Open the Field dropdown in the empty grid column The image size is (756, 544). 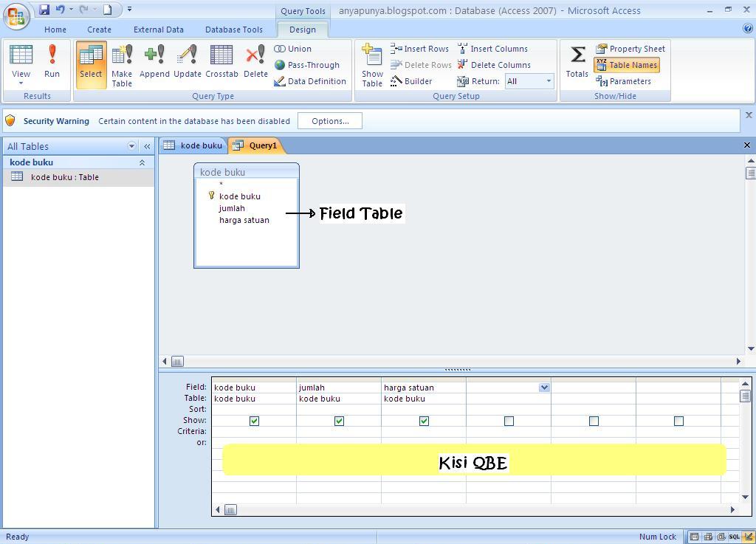[x=544, y=388]
